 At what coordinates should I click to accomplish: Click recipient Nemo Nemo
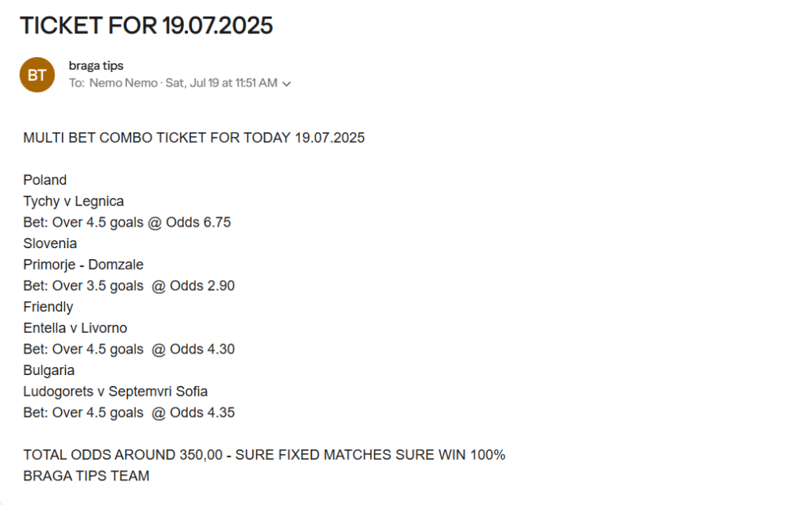[x=123, y=83]
